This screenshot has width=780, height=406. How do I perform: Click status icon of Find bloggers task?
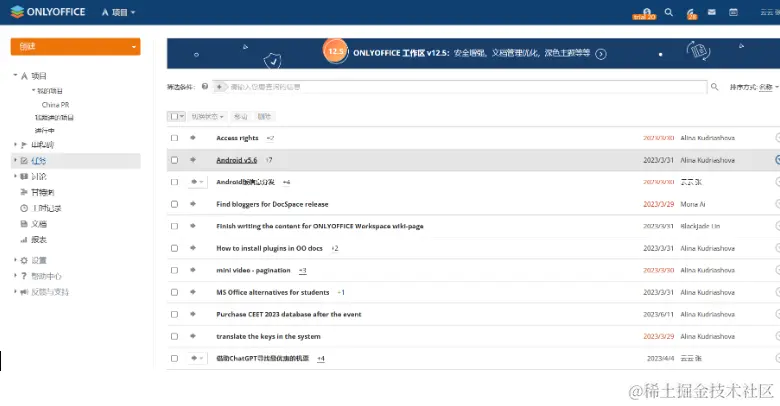click(x=193, y=204)
